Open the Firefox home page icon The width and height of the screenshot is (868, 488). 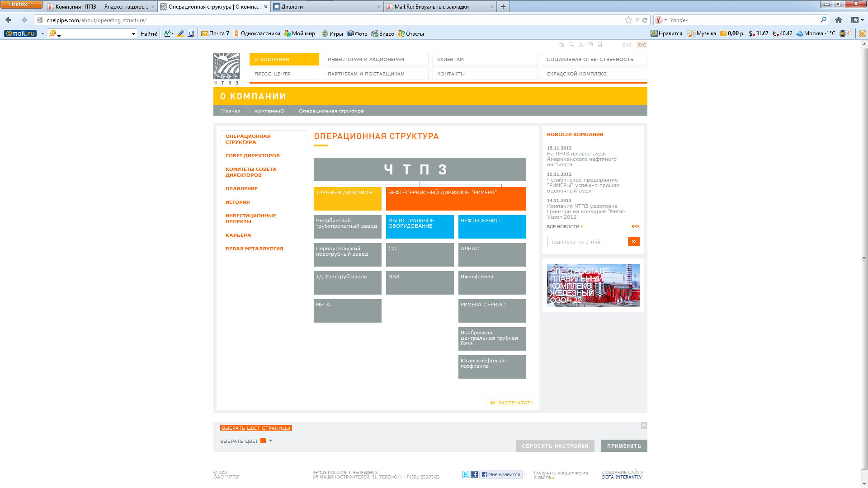pyautogui.click(x=839, y=20)
